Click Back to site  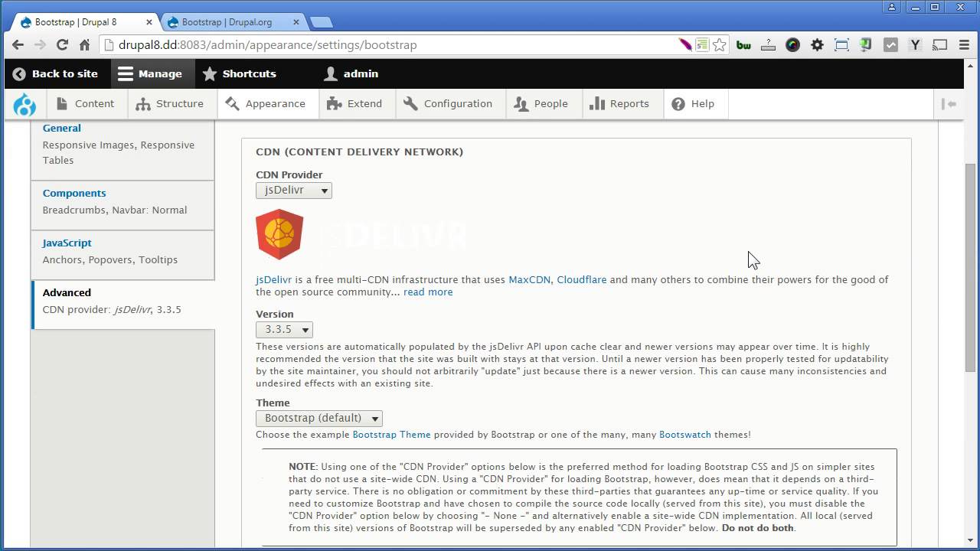pos(55,74)
